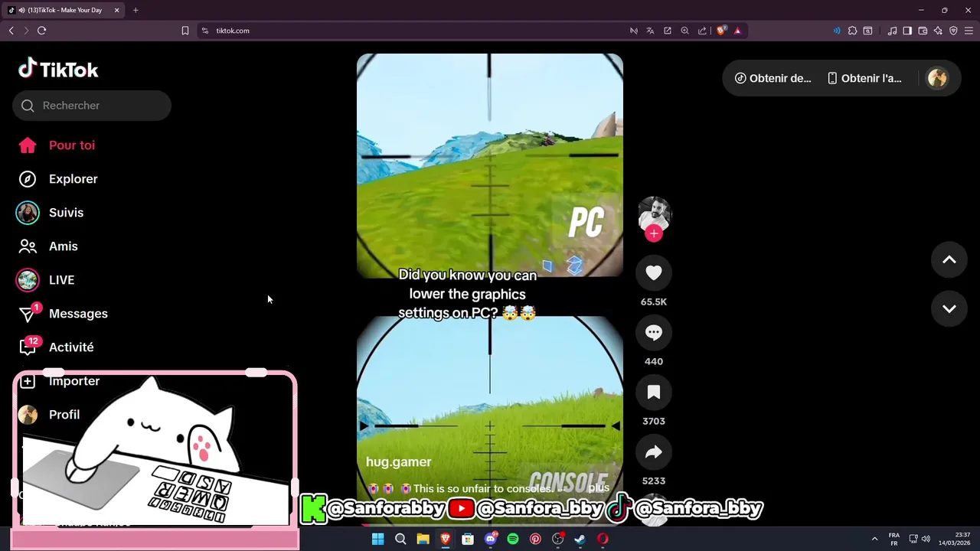Go to next video with down arrow
This screenshot has width=980, height=551.
pyautogui.click(x=949, y=308)
